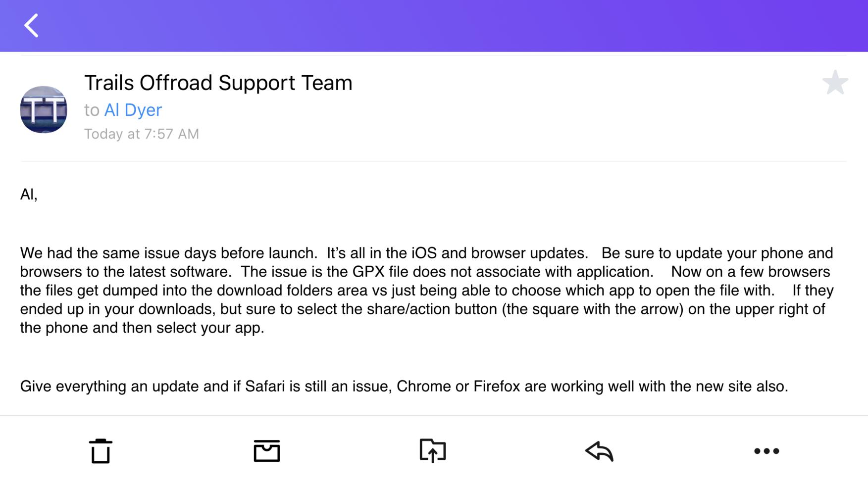Tap the word "iOS" in the first sentence
The width and height of the screenshot is (868, 488).
(424, 253)
